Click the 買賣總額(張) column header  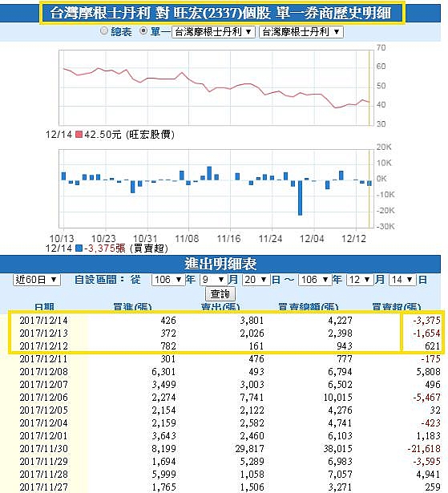coord(309,307)
